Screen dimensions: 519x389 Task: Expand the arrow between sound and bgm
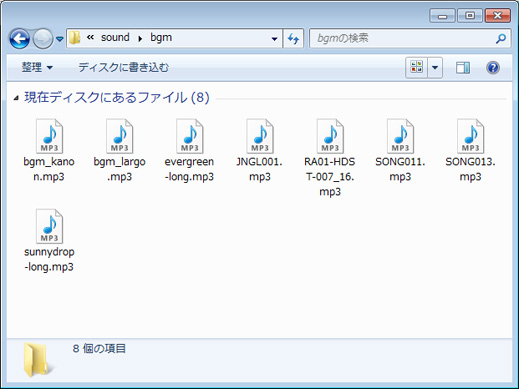click(x=140, y=38)
